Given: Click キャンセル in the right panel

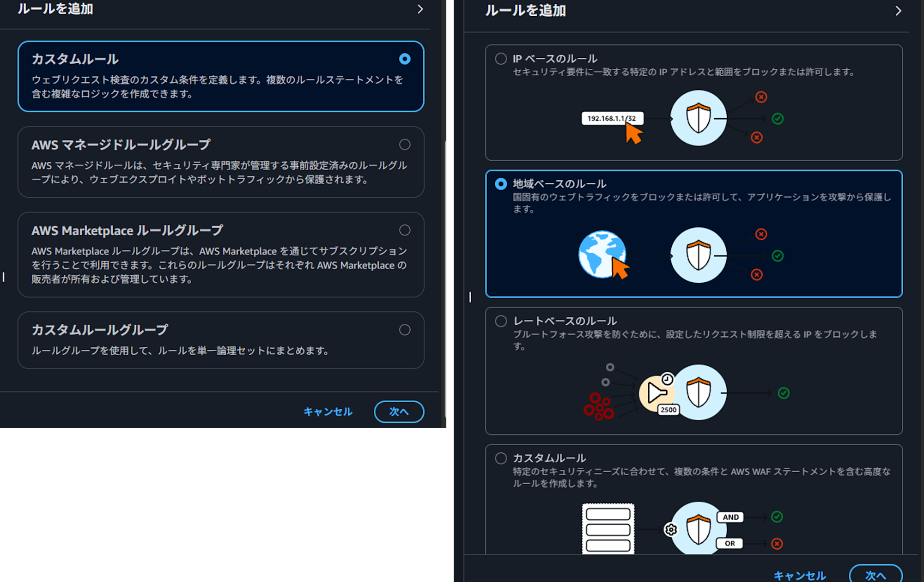Looking at the screenshot, I should 800,575.
